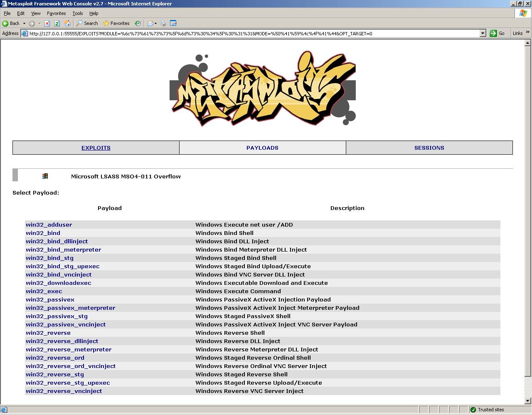Viewport: 532px width, 415px height.
Task: Expand the Mail button dropdown arrow
Action: 155,23
